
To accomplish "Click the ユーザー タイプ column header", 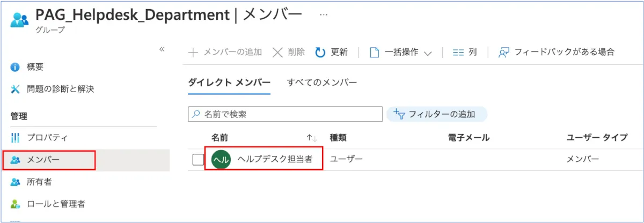I will click(597, 138).
